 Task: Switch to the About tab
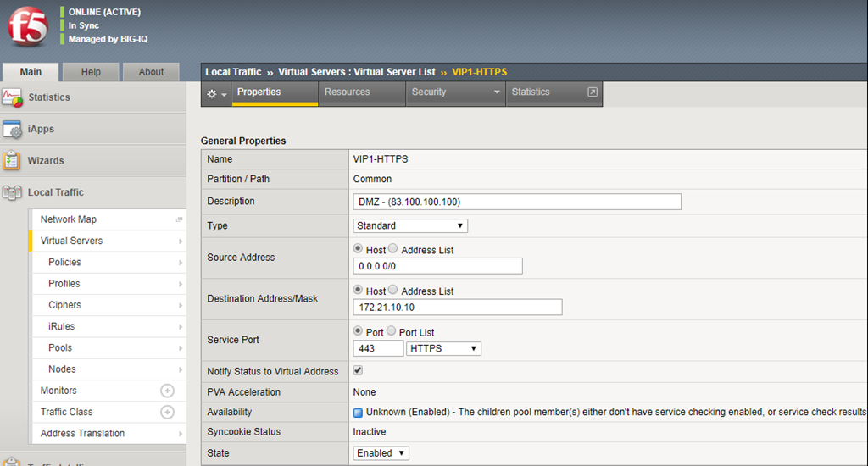point(151,72)
